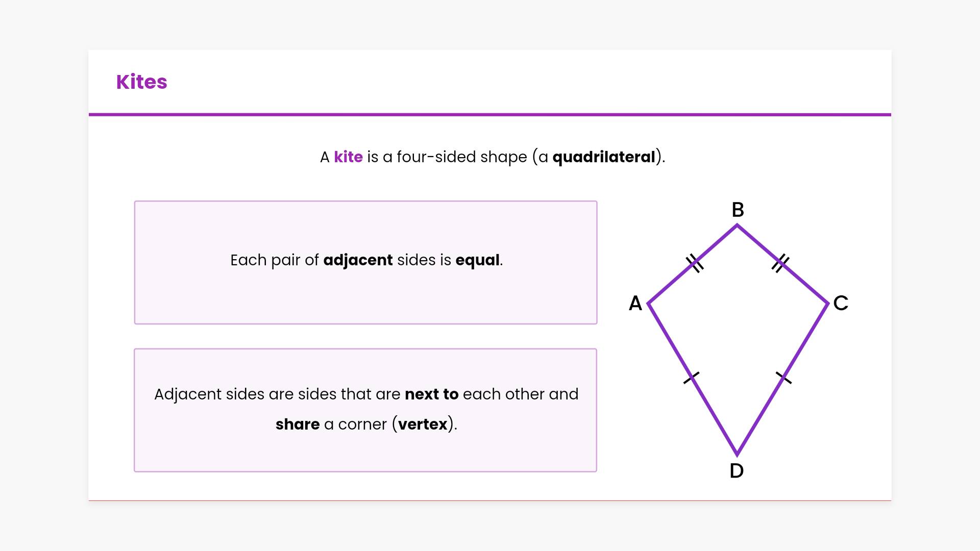Screen dimensions: 980x551
Task: Select the bold phrase next to
Action: [x=431, y=394]
